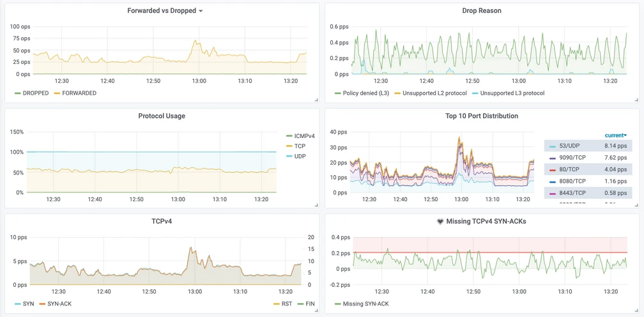Click the resize handle of Protocol Usage panel

pyautogui.click(x=316, y=206)
